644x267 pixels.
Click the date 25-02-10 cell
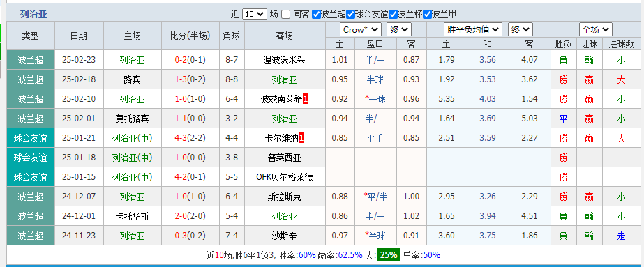click(x=79, y=99)
